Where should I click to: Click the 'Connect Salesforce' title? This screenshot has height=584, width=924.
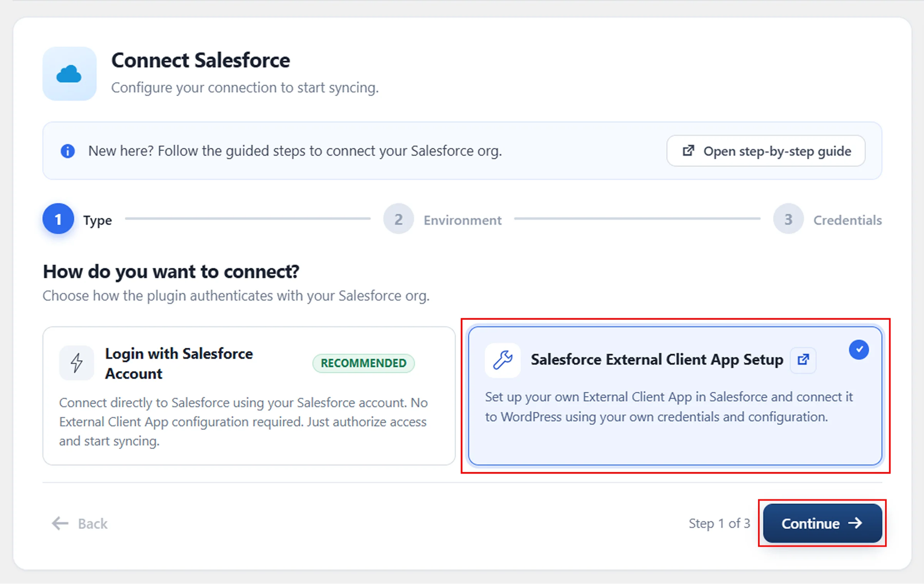[x=201, y=61]
